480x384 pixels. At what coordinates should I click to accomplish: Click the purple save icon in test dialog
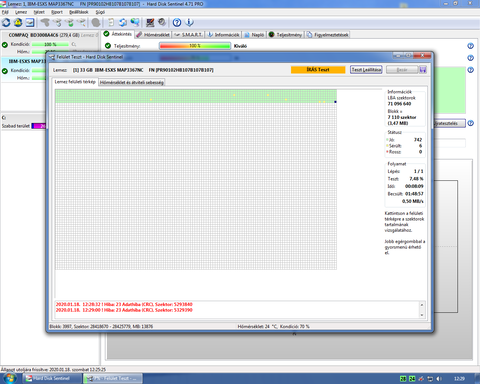point(423,70)
